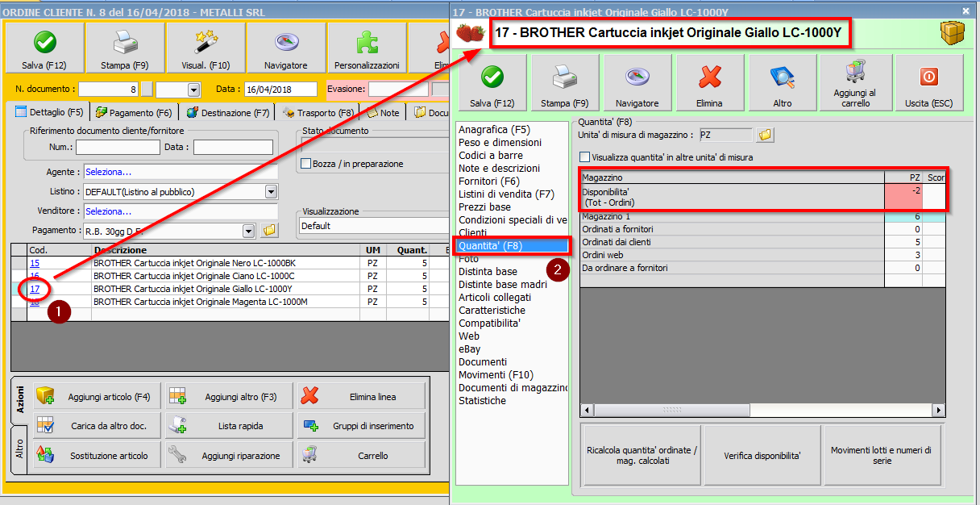Image resolution: width=980 pixels, height=505 pixels.
Task: Click the quantity table horizontal scrollbar
Action: pos(762,411)
